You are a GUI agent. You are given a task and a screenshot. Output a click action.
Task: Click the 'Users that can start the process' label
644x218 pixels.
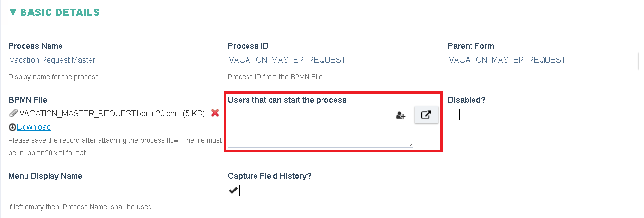tap(287, 100)
